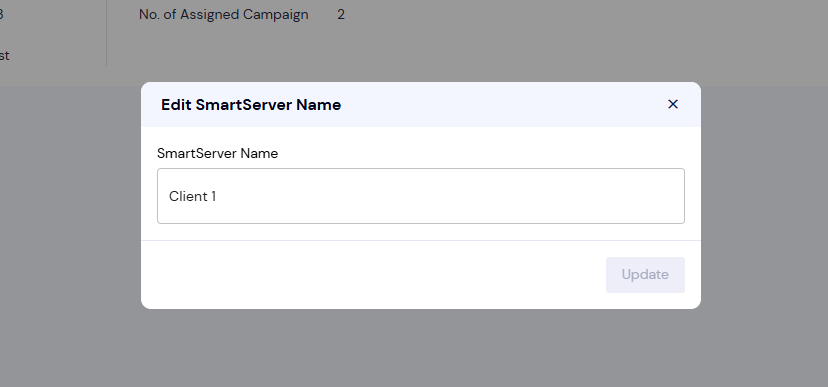This screenshot has height=387, width=828.
Task: Click the 'Edit SmartServer Name' dialog title
Action: point(251,105)
